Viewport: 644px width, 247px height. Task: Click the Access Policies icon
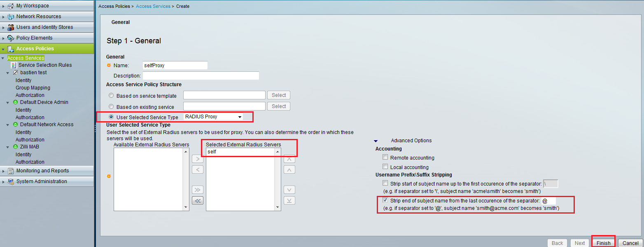click(11, 49)
